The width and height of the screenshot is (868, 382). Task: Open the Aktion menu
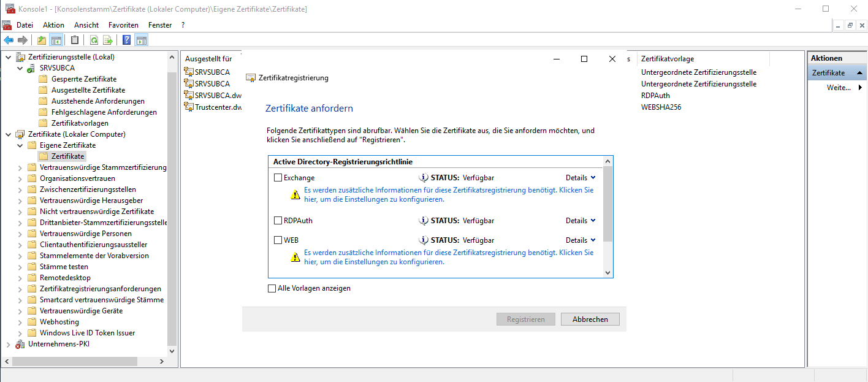53,25
